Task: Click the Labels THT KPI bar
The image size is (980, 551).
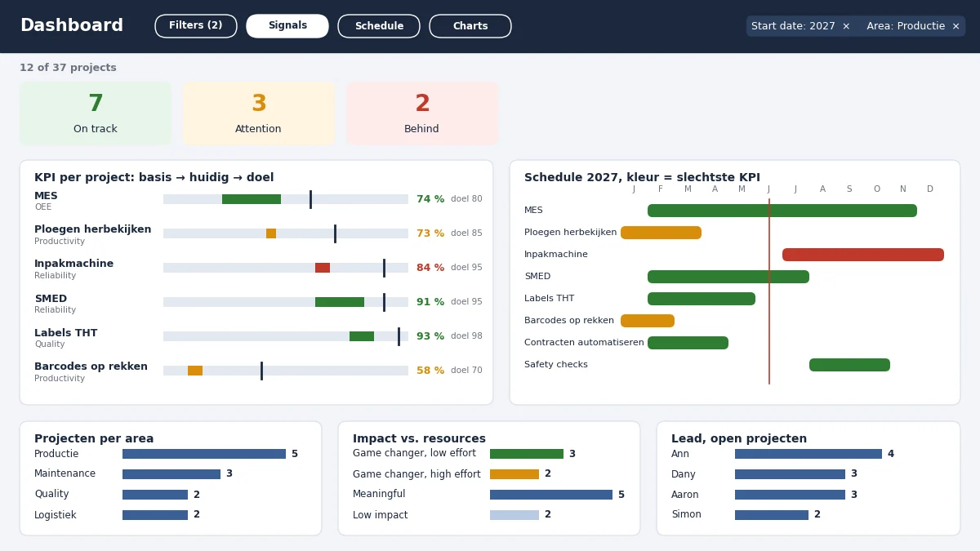Action: click(x=286, y=336)
